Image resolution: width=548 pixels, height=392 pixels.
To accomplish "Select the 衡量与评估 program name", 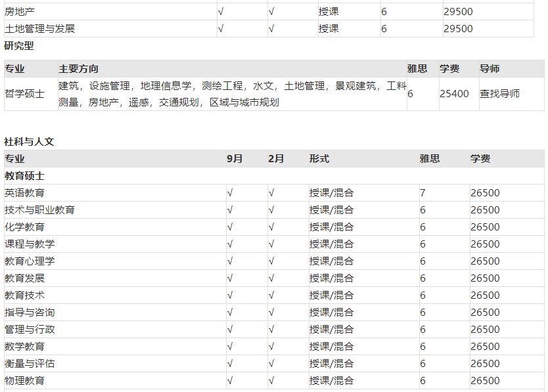I will click(x=30, y=364).
